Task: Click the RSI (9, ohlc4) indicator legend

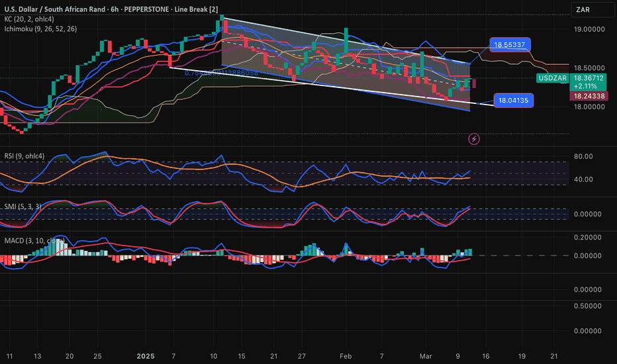Action: 24,156
